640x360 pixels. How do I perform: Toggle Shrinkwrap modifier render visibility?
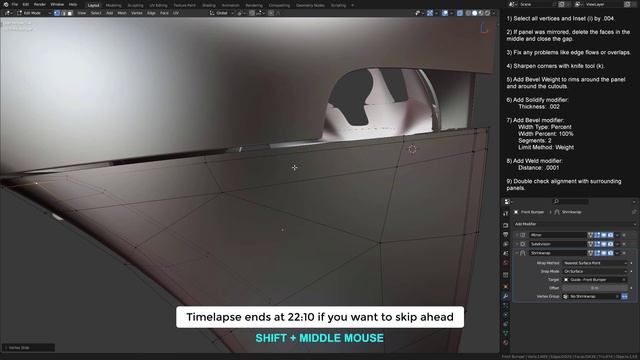(x=610, y=253)
